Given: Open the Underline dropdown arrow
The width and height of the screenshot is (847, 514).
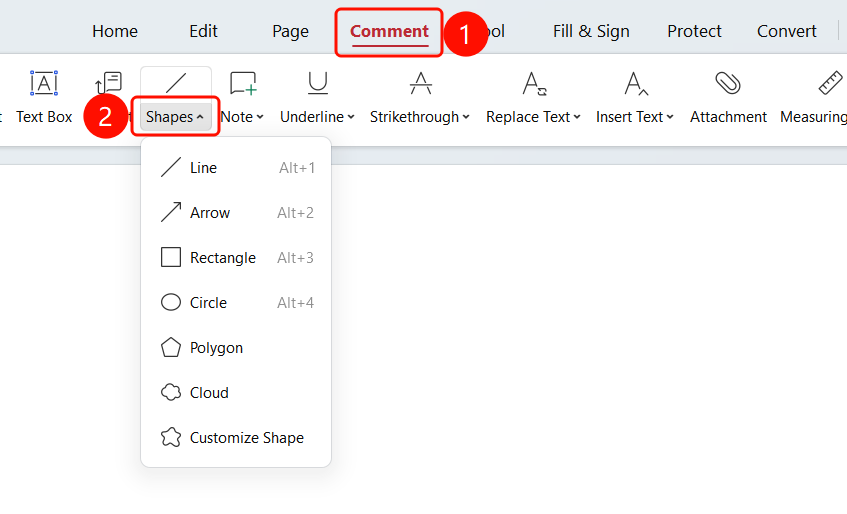Looking at the screenshot, I should click(x=351, y=117).
